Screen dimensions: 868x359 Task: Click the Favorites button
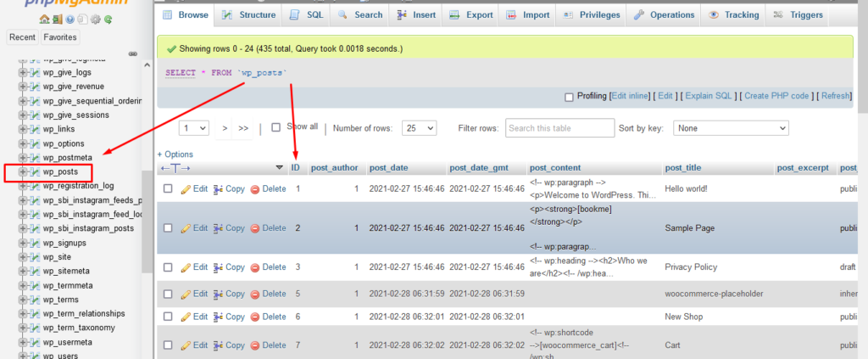[x=60, y=37]
